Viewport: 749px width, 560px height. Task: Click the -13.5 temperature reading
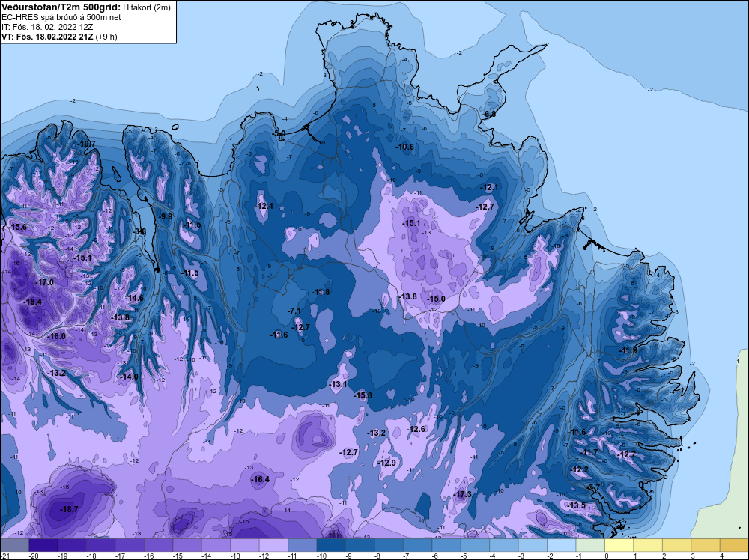[x=575, y=505]
